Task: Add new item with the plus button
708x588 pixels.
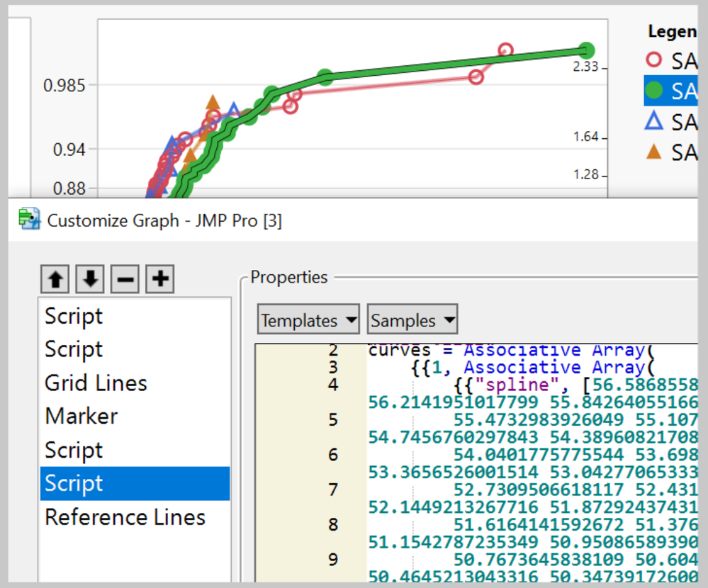Action: [160, 279]
